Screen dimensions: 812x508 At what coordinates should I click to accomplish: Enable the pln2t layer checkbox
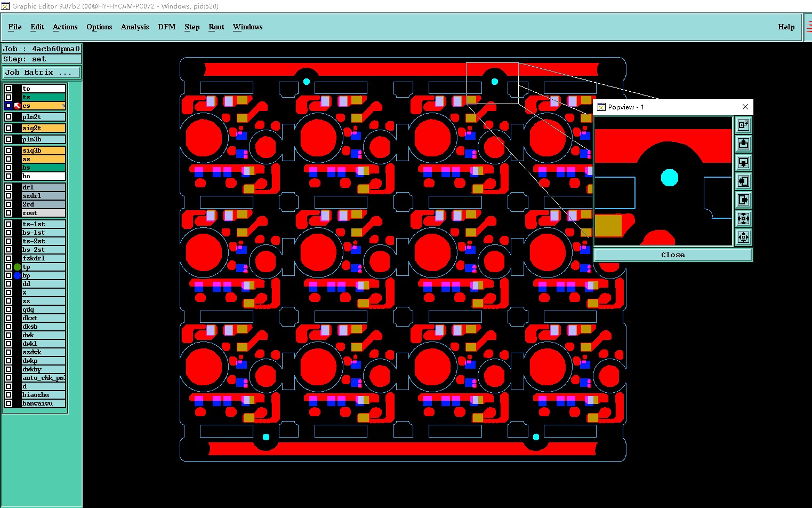tap(9, 117)
